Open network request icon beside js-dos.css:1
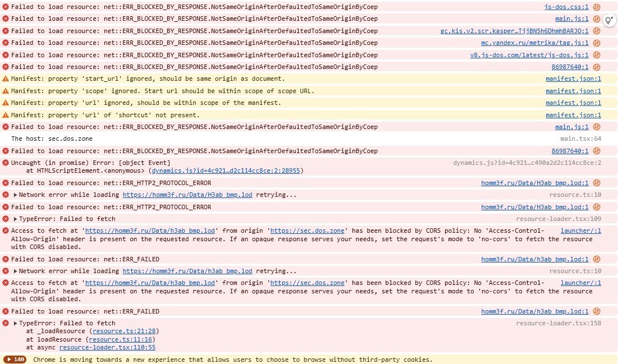Viewport: 618px width, 364px height. click(x=597, y=7)
